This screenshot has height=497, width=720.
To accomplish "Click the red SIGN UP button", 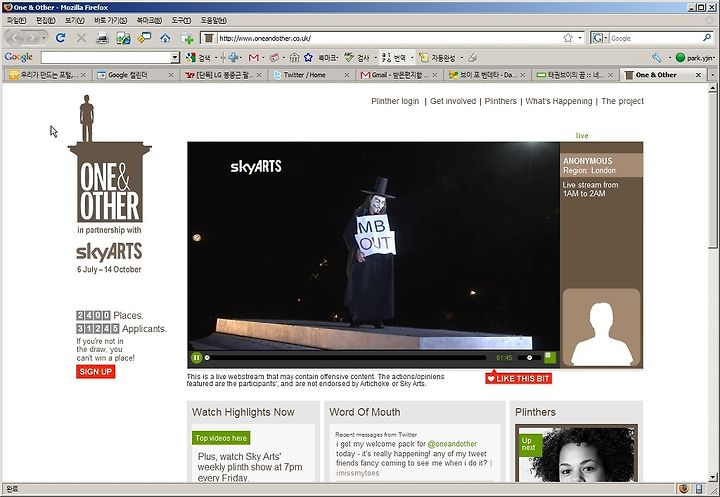I will pos(96,372).
